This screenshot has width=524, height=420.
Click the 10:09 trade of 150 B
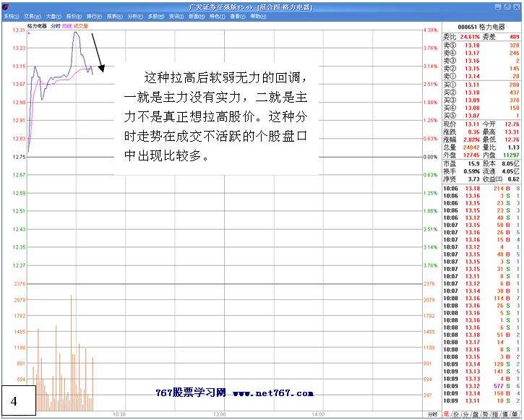click(x=481, y=393)
